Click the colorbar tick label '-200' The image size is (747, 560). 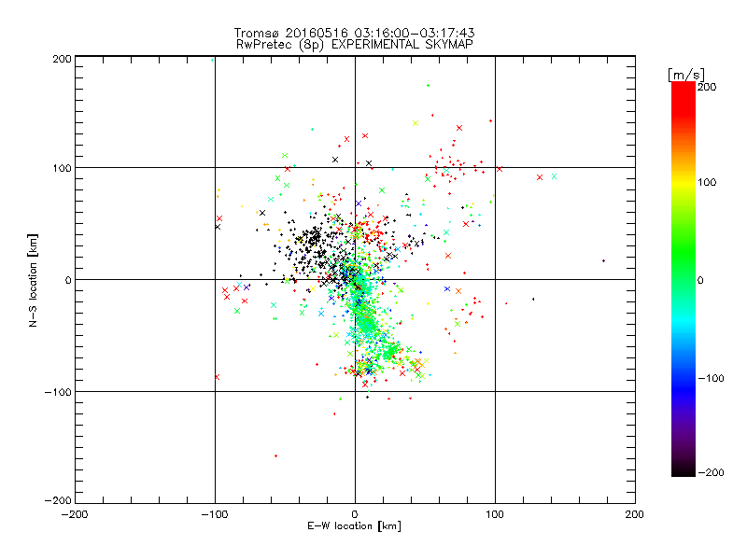tap(711, 472)
